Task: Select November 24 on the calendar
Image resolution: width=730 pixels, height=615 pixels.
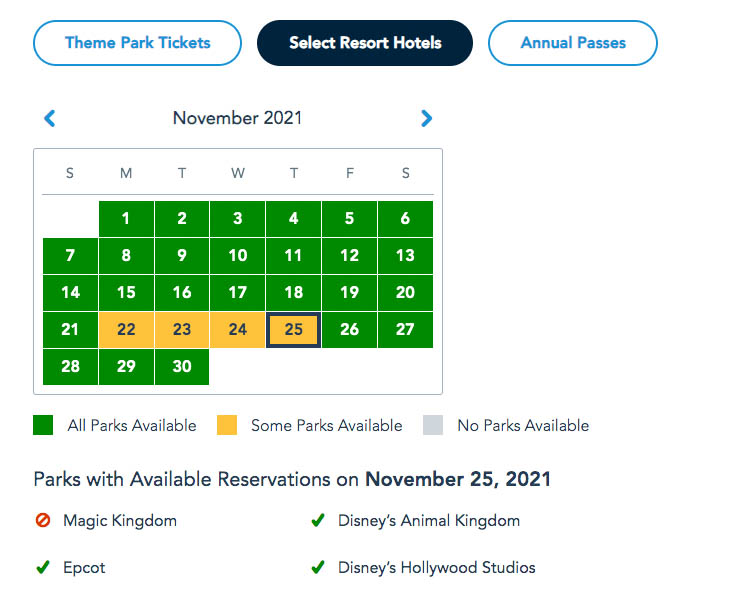Action: 237,330
